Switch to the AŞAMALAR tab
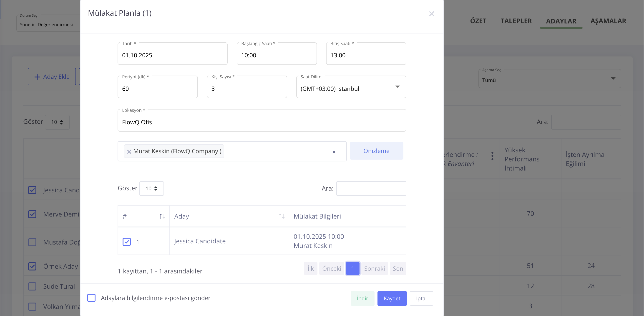644x316 pixels. pyautogui.click(x=608, y=21)
